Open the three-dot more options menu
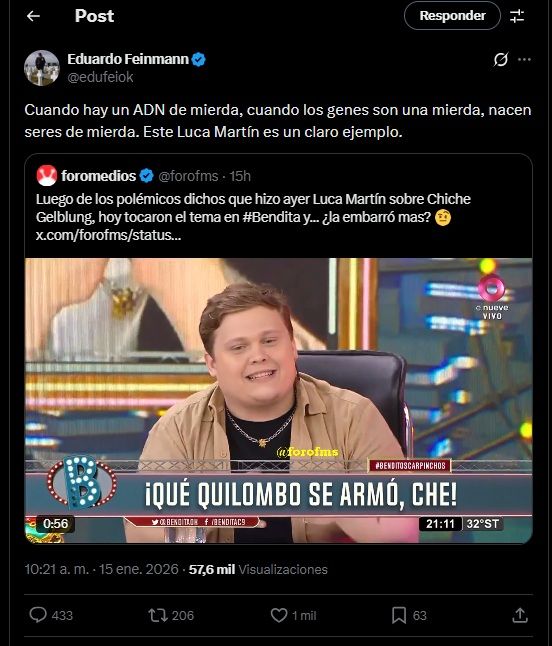Viewport: 552px width, 646px height. pos(524,59)
